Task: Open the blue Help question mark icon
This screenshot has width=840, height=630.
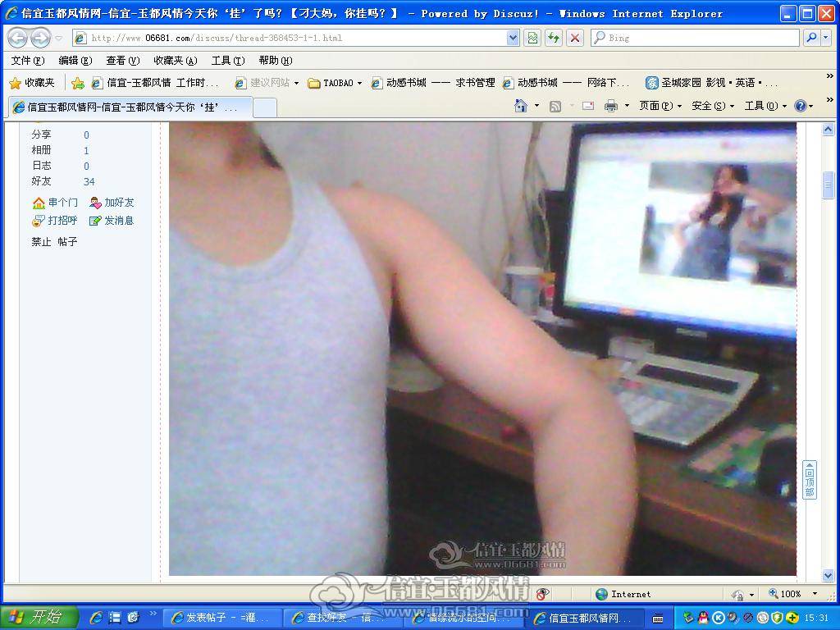Action: pos(801,106)
